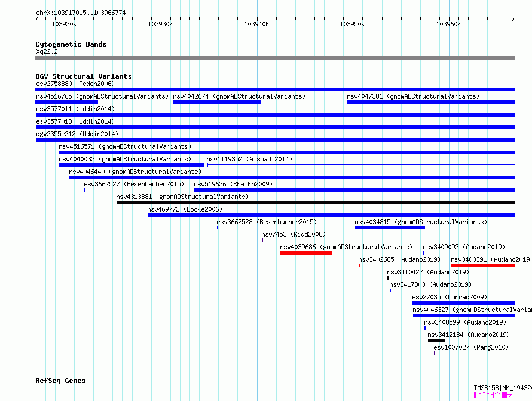Select esv3662528 (Besenbacher2015) label
The image size is (532, 401).
point(267,222)
